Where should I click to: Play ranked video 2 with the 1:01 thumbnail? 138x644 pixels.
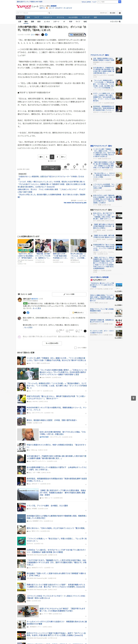click(119, 227)
